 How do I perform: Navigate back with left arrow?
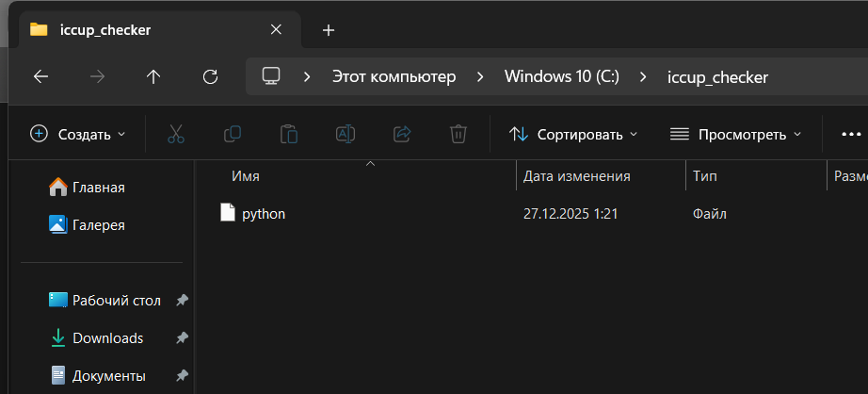coord(40,77)
